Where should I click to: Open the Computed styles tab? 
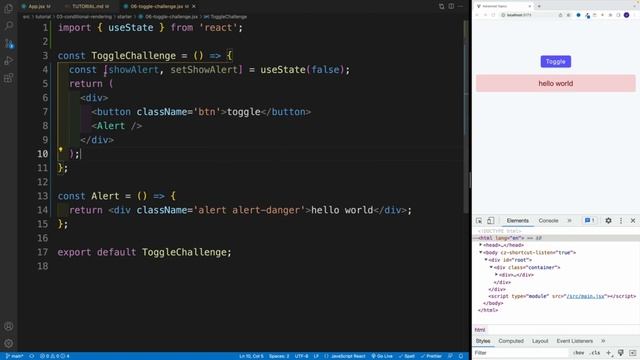pos(511,341)
